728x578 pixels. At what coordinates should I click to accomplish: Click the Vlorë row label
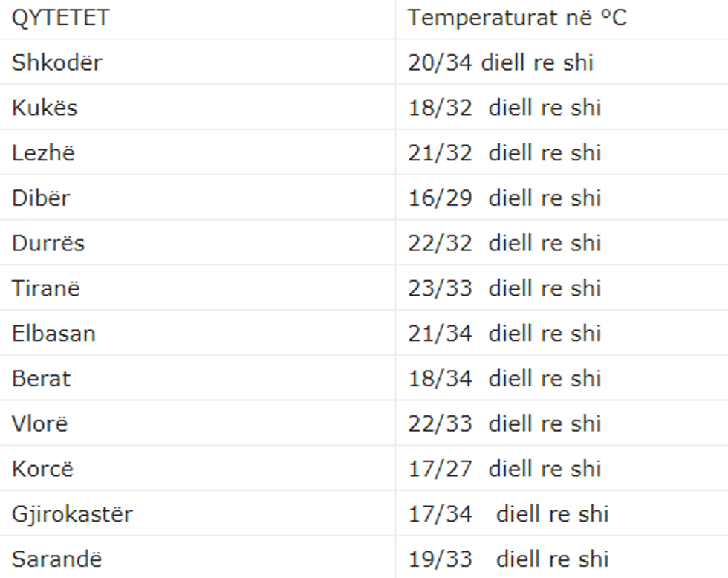pyautogui.click(x=39, y=423)
